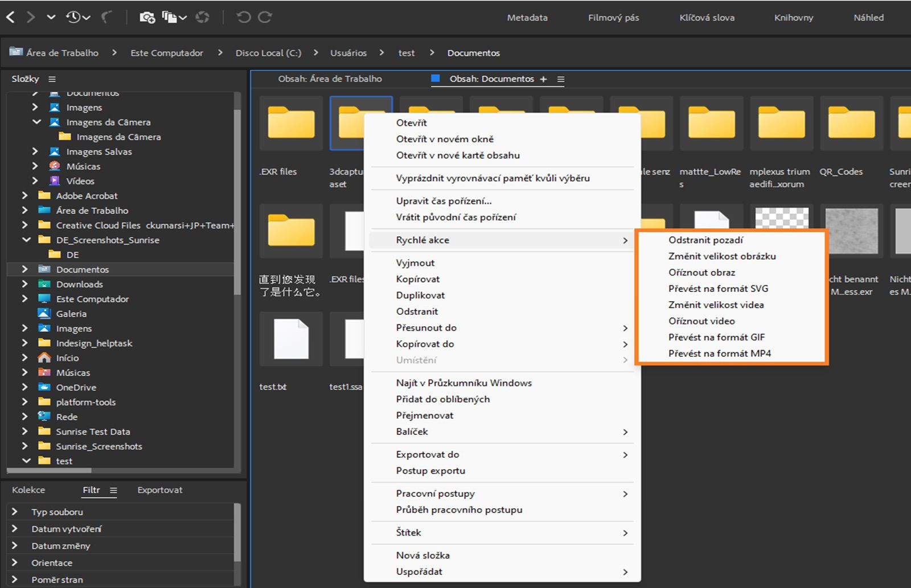Switch to the Klíčová slova workspace
This screenshot has height=588, width=911.
tap(707, 18)
